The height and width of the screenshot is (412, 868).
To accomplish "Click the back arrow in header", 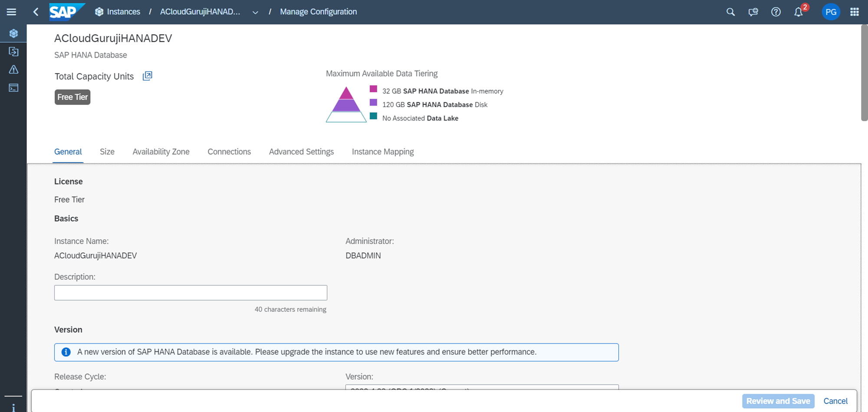I will coord(36,12).
